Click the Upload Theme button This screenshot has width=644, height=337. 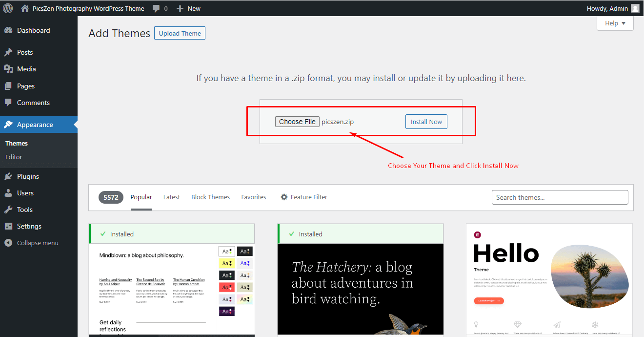click(x=180, y=33)
